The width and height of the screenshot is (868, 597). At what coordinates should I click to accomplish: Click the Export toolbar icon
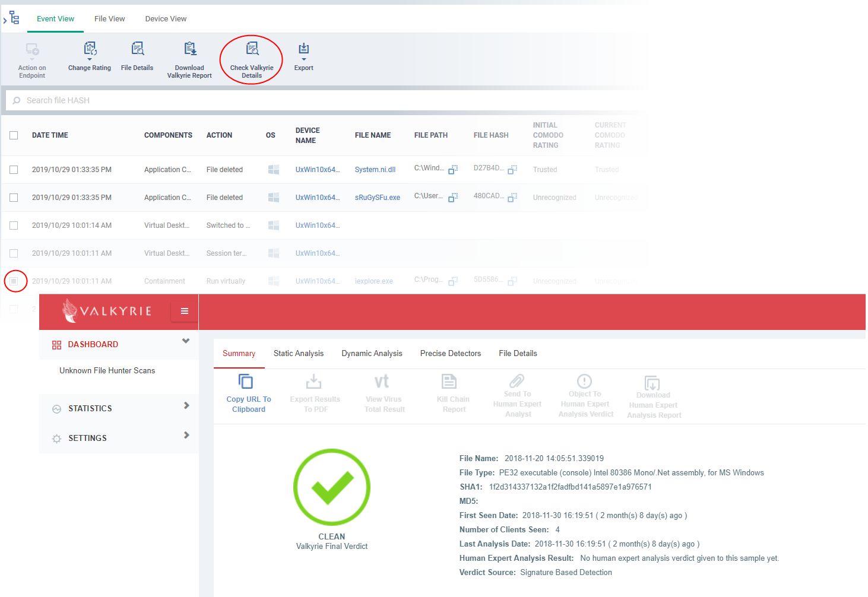(303, 49)
